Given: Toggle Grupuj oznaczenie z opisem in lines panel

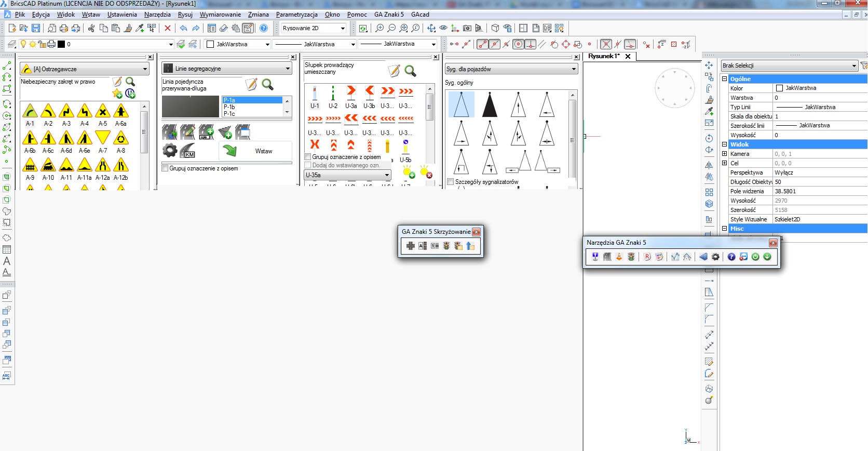Looking at the screenshot, I should pyautogui.click(x=165, y=168).
